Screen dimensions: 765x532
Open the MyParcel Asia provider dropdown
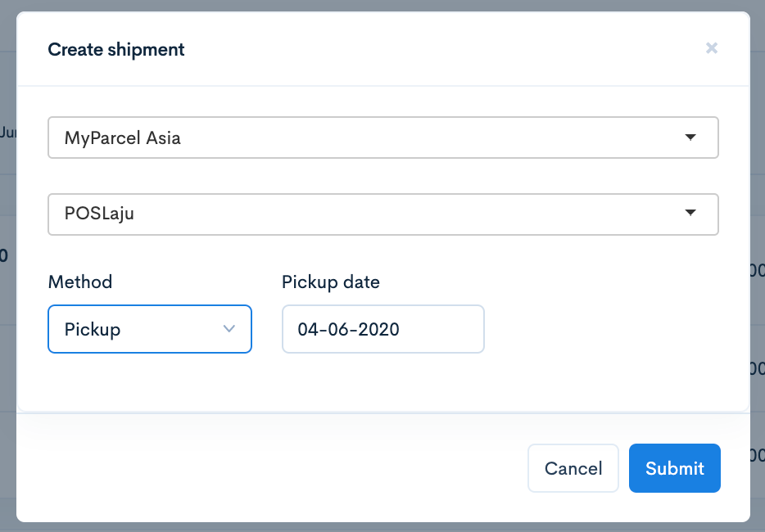[383, 138]
